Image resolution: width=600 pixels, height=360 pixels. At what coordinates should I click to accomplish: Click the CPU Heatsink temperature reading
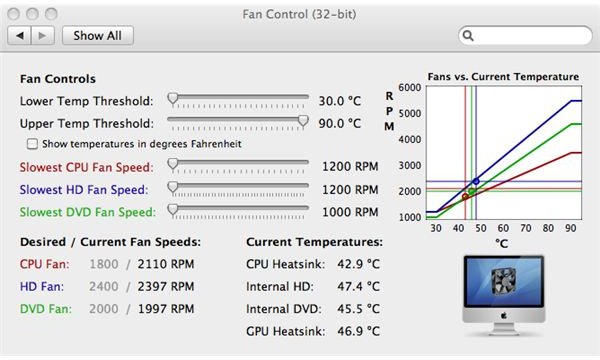click(358, 264)
